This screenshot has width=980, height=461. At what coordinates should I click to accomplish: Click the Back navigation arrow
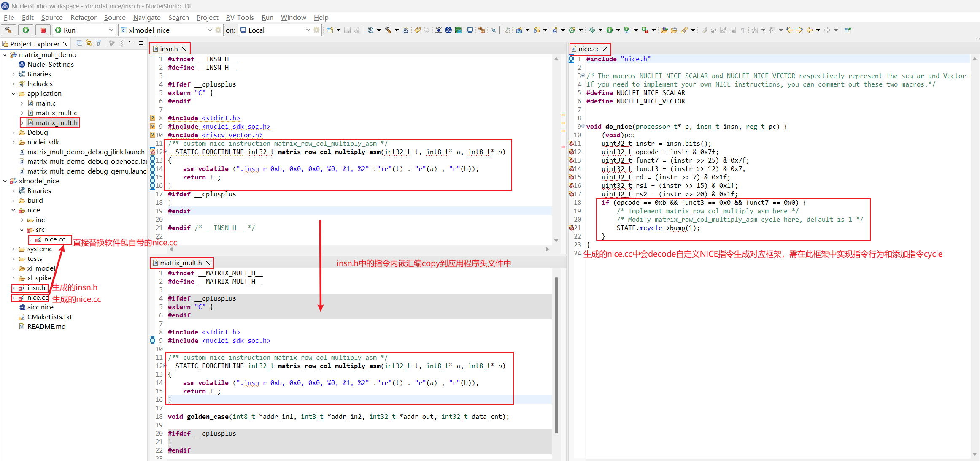click(x=809, y=30)
